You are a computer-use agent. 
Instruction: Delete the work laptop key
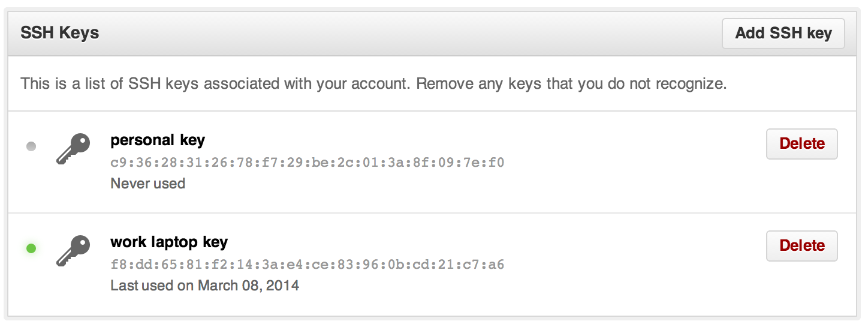point(801,246)
